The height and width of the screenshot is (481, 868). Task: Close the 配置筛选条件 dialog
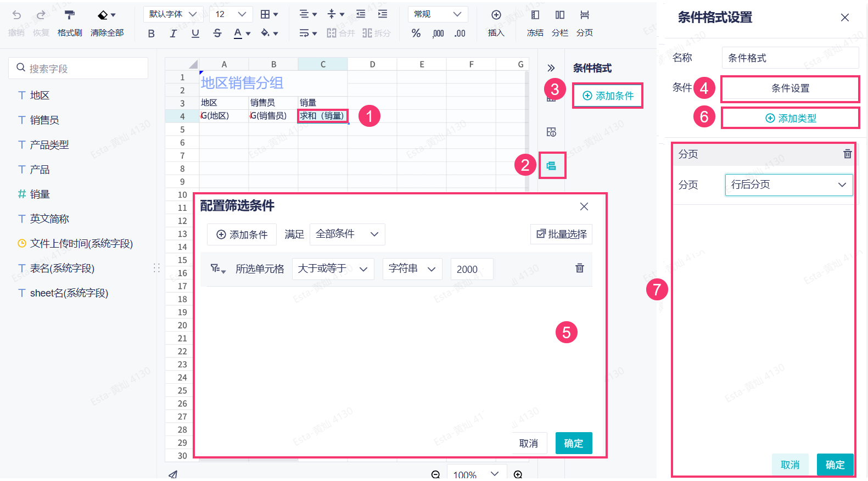[x=584, y=206]
